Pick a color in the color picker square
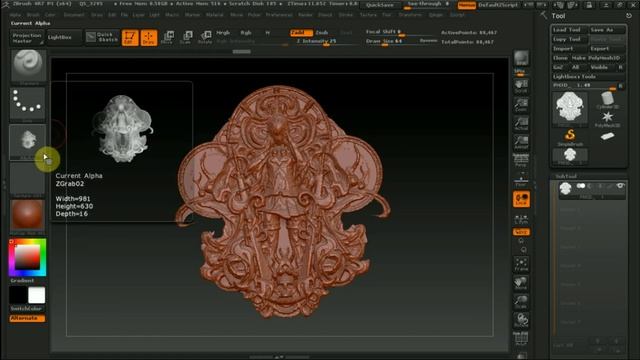This screenshot has height=360, width=640. [28, 257]
